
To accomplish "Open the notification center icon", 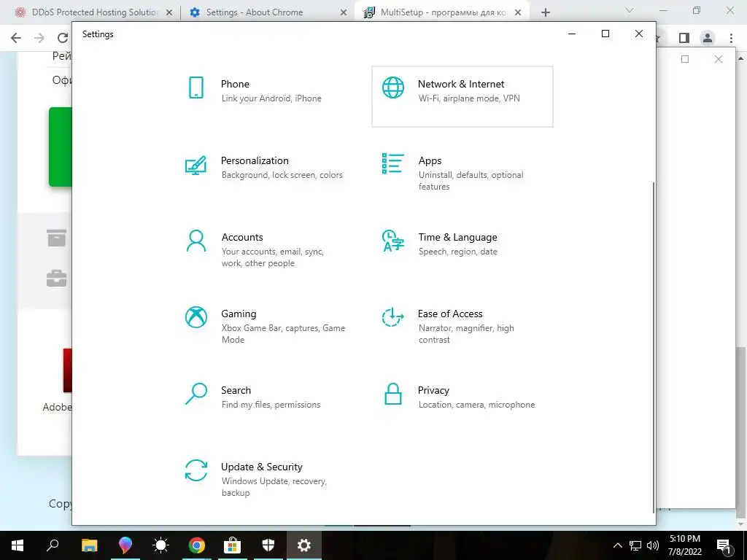I will click(724, 545).
